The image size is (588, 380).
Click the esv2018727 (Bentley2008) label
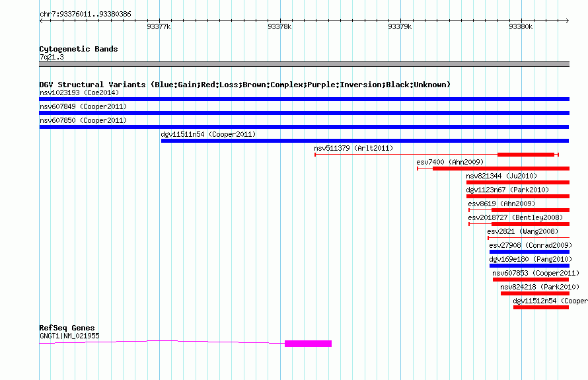tap(515, 217)
